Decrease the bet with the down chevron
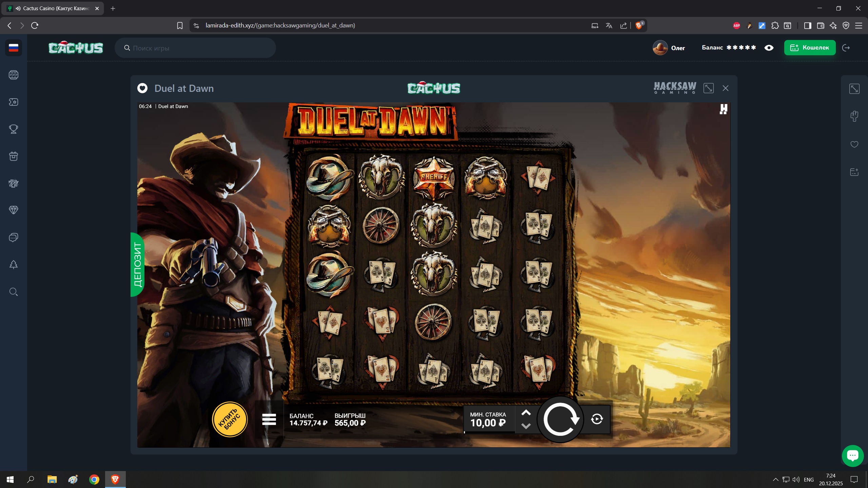 [526, 426]
